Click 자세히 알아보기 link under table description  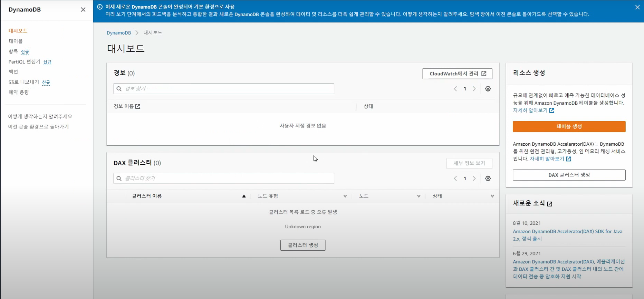[x=534, y=110]
